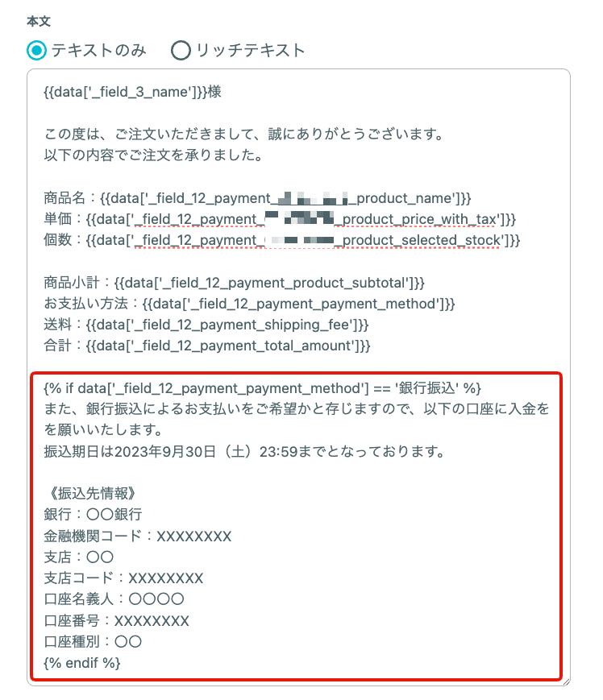The image size is (603, 700).
Task: Click the 振込期日は2023年9月30日 line
Action: [x=244, y=451]
